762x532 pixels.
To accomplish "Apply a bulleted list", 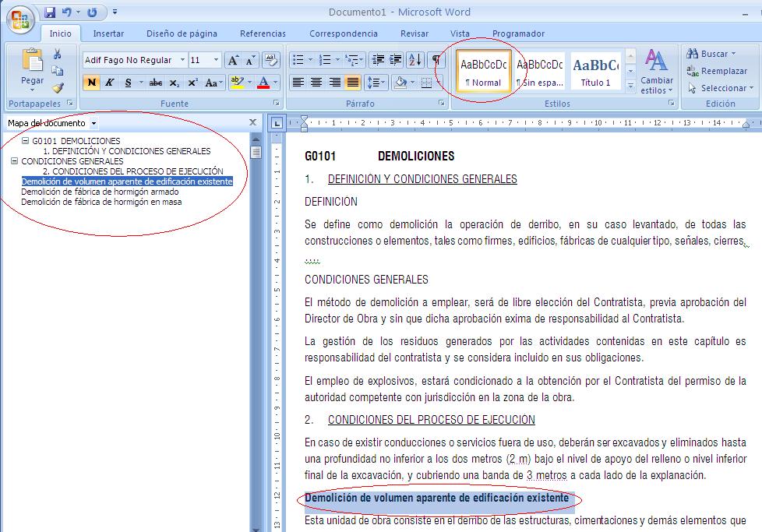I will 298,60.
